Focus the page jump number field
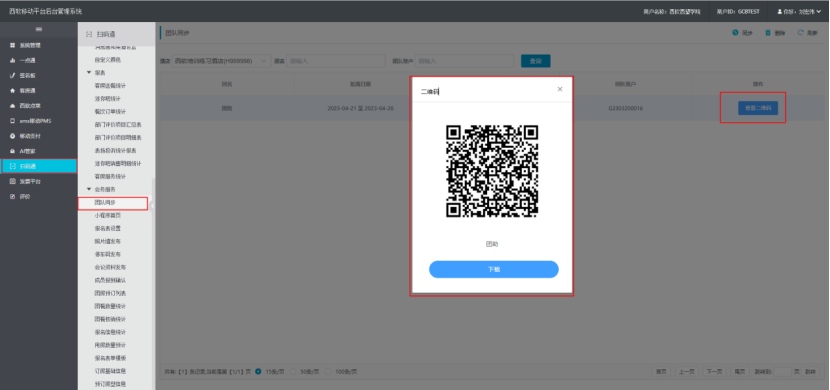Viewport: 830px width, 390px height. tap(783, 371)
